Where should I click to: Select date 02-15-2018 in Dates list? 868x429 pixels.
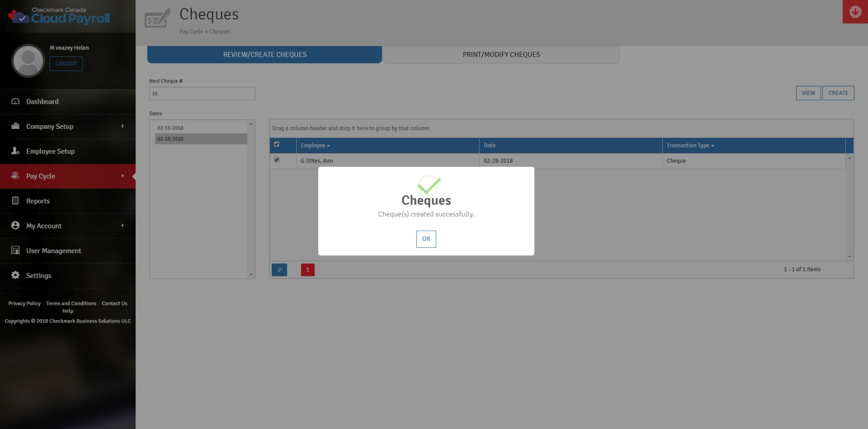point(170,128)
